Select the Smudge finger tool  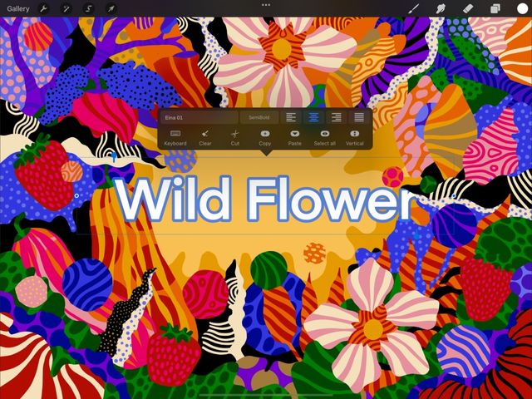pos(441,8)
